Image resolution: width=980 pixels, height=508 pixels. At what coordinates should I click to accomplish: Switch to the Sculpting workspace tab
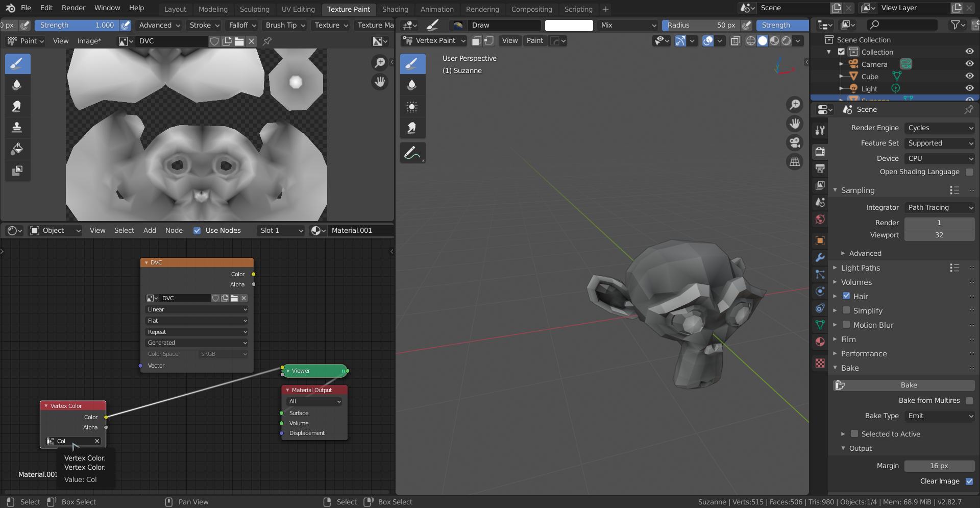point(254,9)
